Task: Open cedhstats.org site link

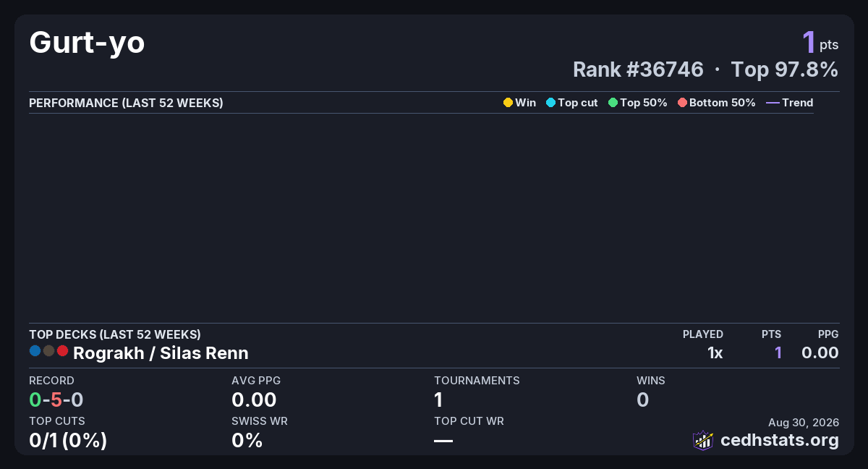Action: click(x=780, y=440)
